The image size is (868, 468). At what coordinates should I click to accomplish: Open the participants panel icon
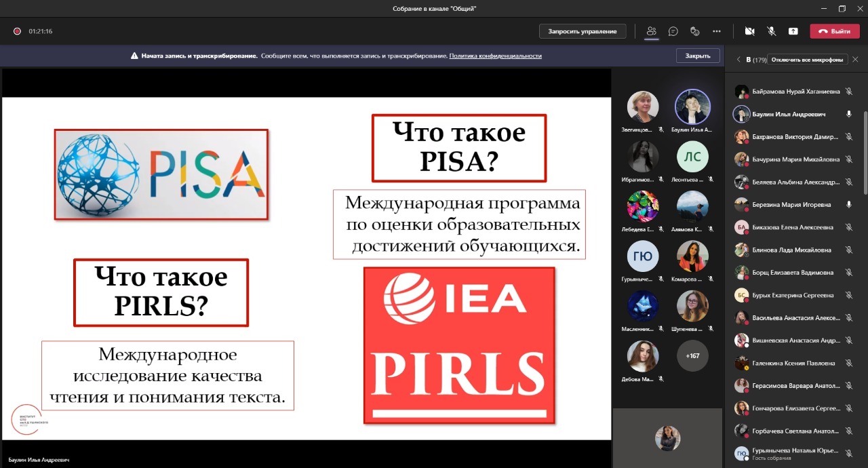point(652,31)
